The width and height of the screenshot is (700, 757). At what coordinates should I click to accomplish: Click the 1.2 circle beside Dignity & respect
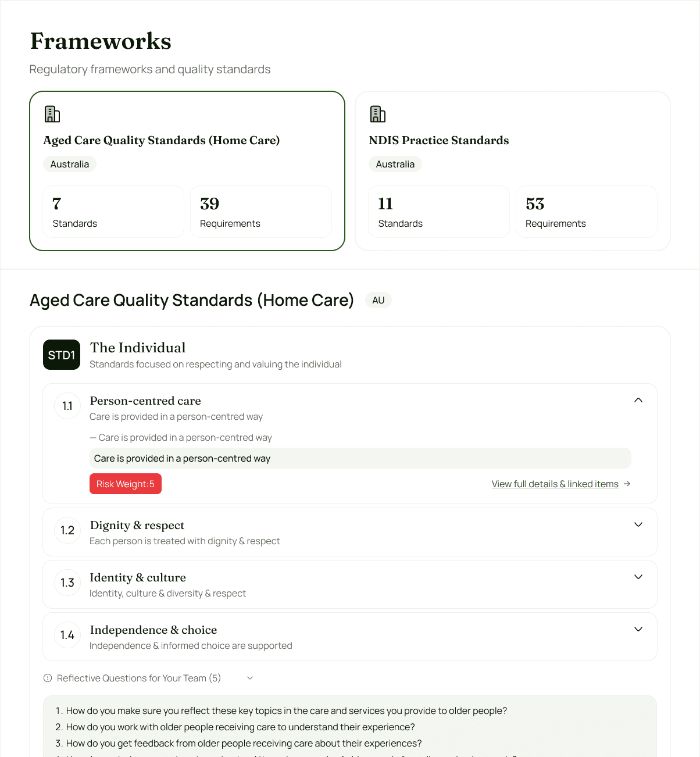pyautogui.click(x=67, y=530)
